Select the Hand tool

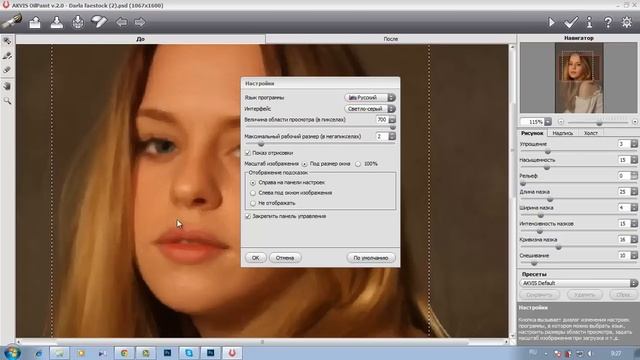click(x=7, y=86)
